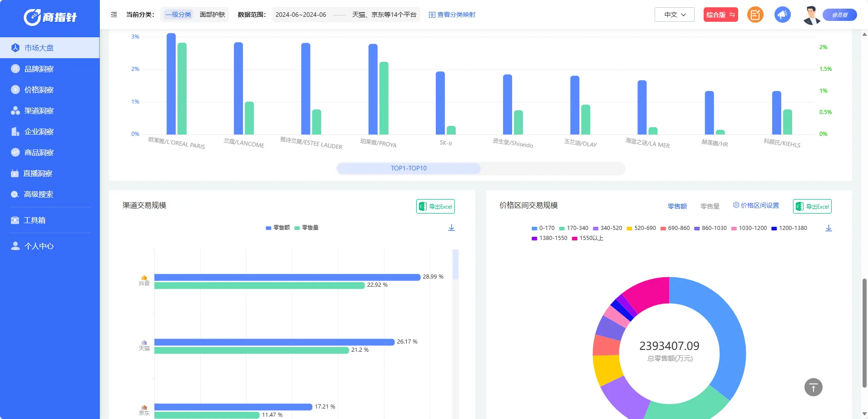Toggle the 0-170 price legend
This screenshot has height=419, width=868.
point(543,228)
